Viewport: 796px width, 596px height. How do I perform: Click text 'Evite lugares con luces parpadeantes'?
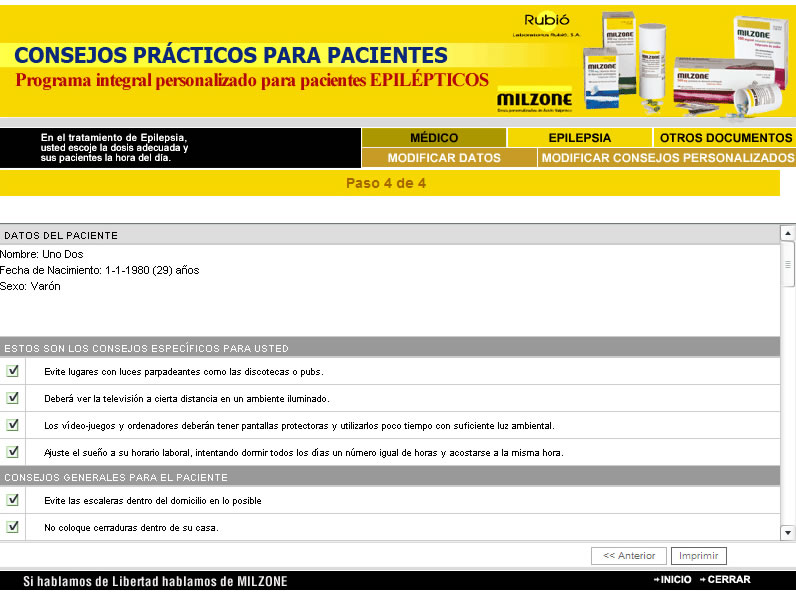[184, 372]
